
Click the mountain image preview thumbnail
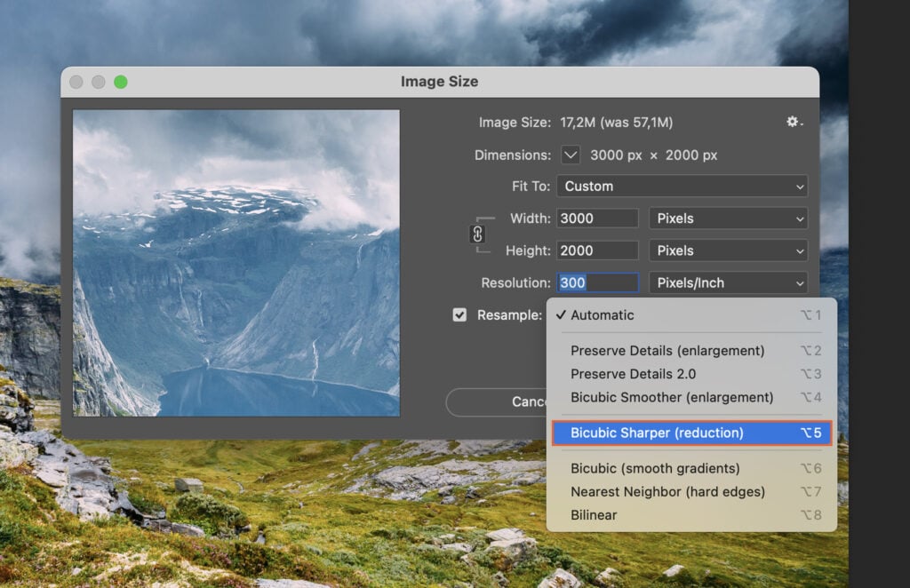point(235,265)
